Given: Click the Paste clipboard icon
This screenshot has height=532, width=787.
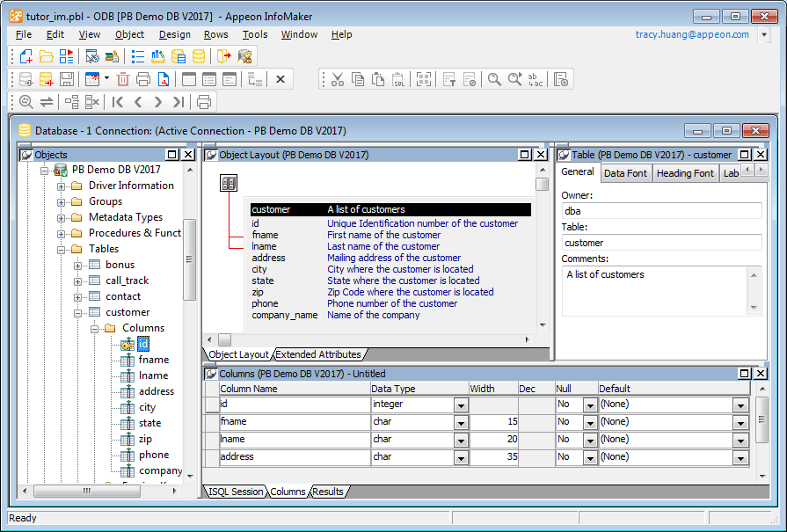Looking at the screenshot, I should (x=377, y=79).
